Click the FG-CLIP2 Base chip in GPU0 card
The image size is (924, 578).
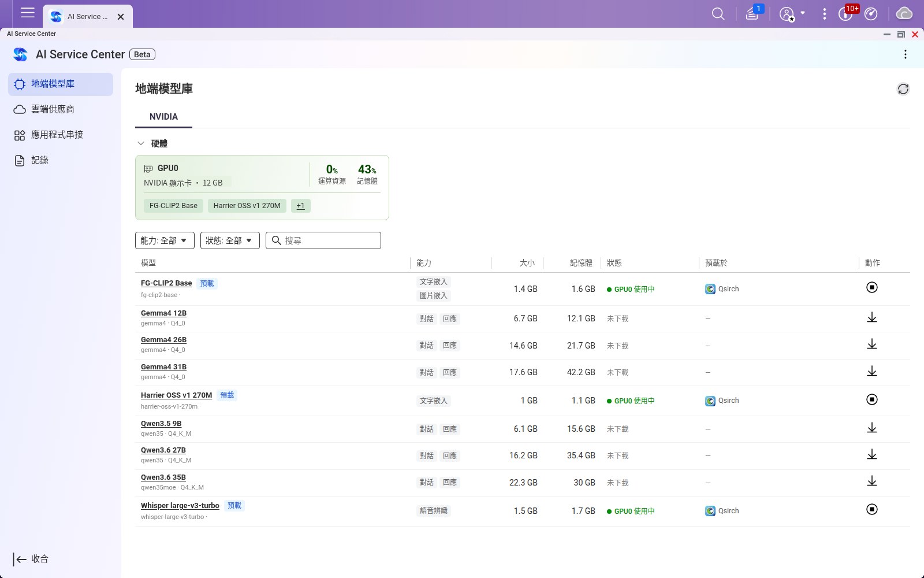click(173, 206)
